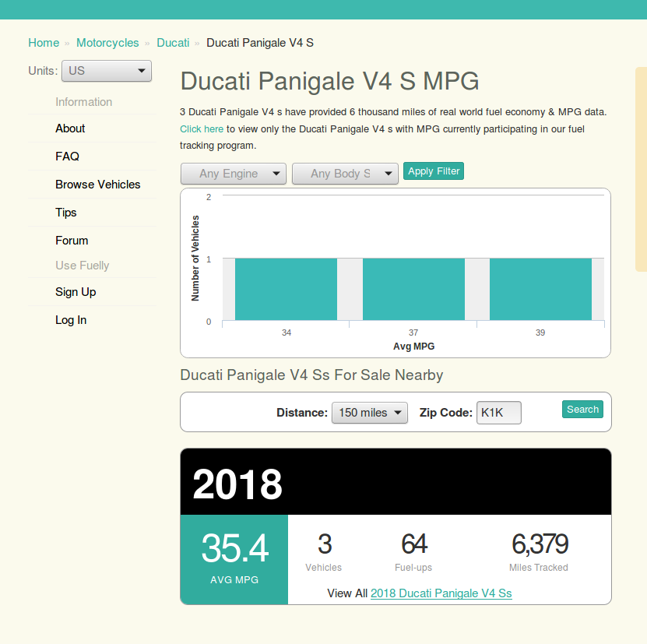
Task: Click the Search button
Action: point(582,410)
